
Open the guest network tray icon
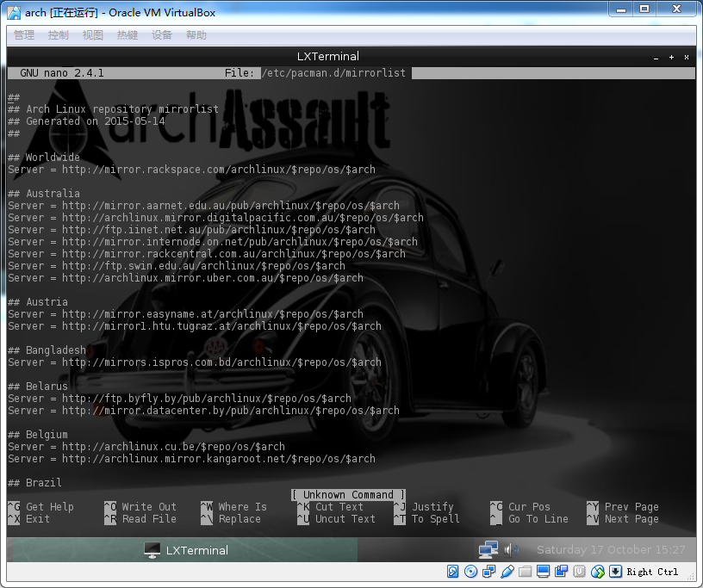coord(488,550)
